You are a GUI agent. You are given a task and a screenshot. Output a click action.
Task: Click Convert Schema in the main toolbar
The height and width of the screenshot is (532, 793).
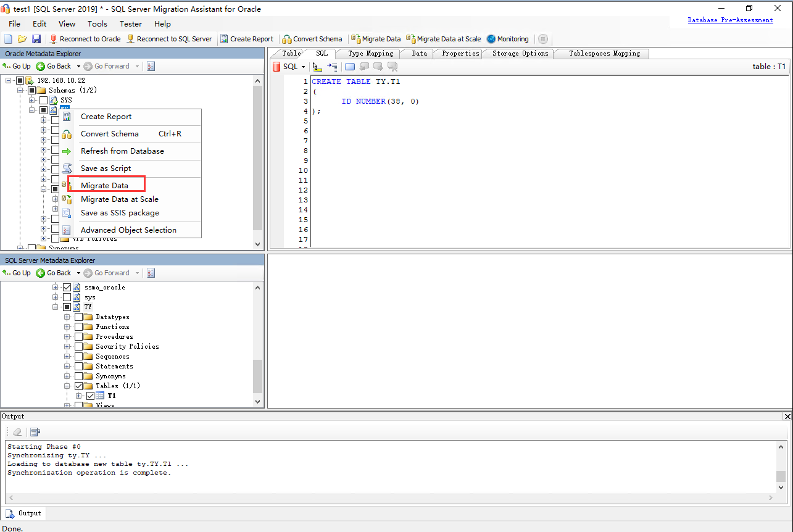[x=312, y=39]
